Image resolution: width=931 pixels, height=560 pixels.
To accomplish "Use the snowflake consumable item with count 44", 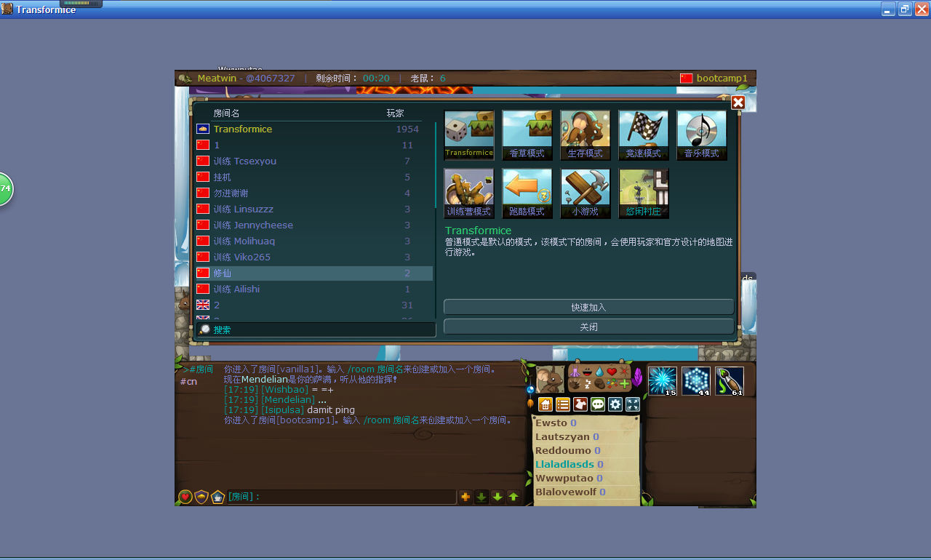I will click(696, 381).
